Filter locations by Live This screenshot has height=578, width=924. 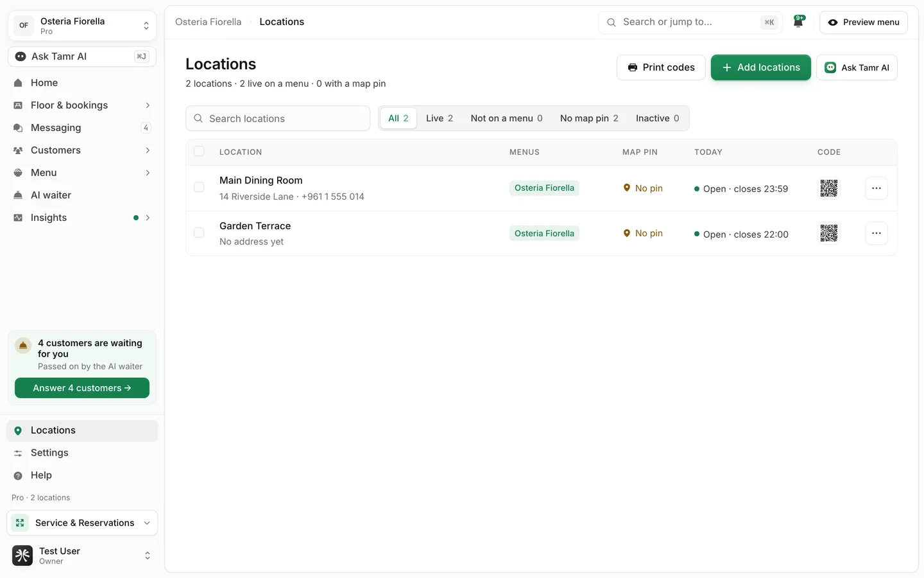440,118
